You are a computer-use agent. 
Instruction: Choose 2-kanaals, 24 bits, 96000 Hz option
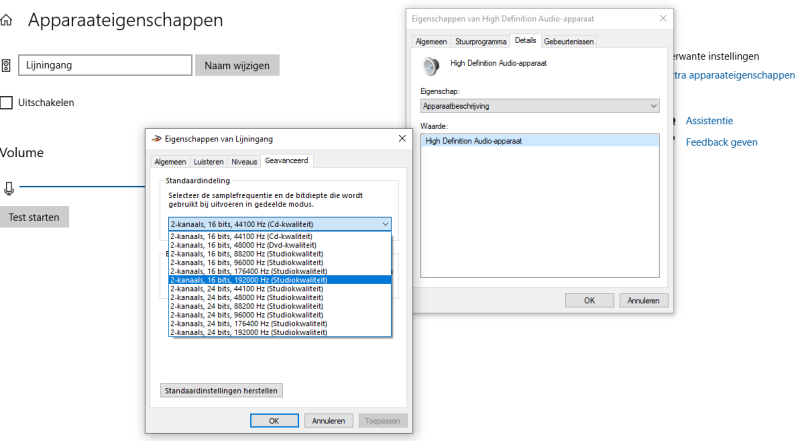(280, 314)
